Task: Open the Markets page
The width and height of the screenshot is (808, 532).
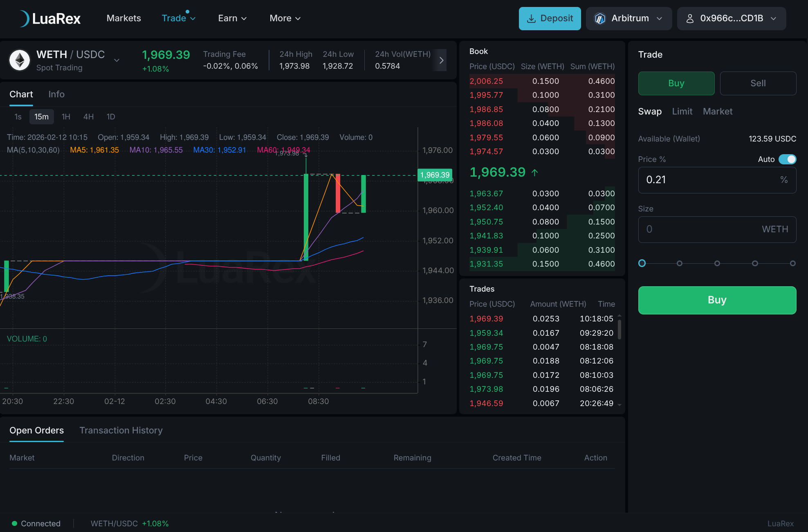Action: click(x=123, y=18)
